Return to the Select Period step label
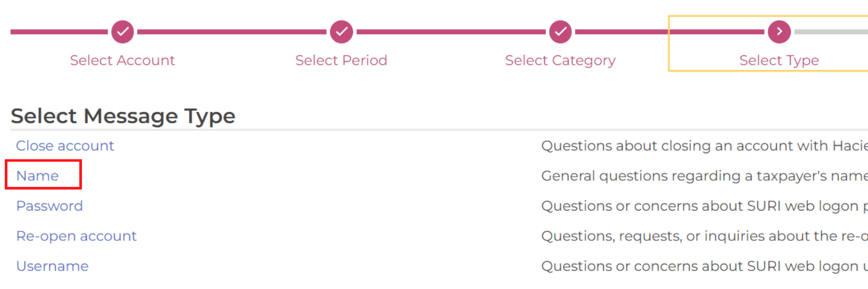Image resolution: width=868 pixels, height=289 pixels. pos(341,60)
